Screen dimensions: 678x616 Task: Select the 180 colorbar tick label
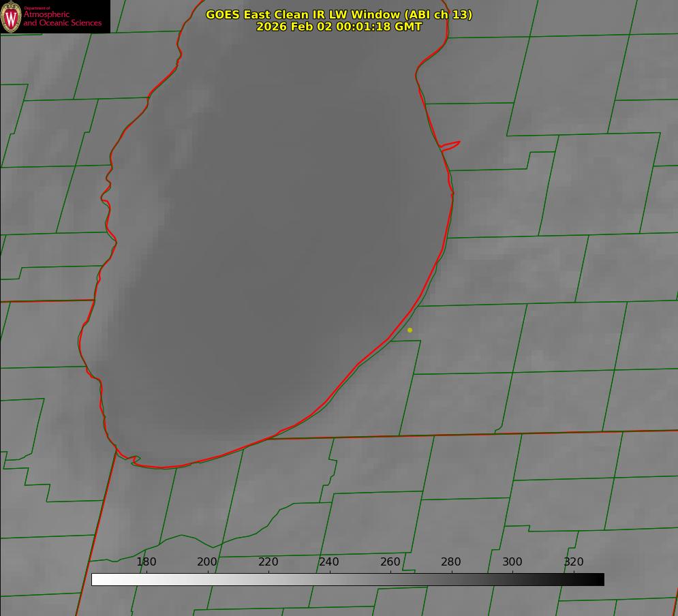[147, 561]
